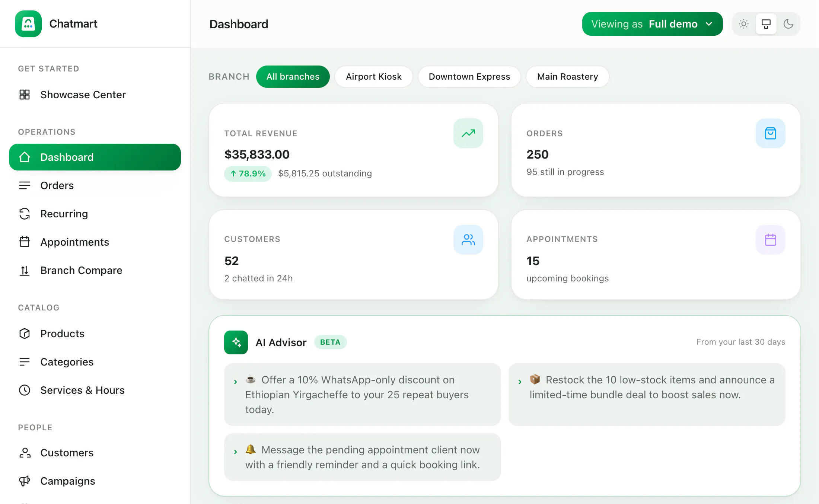Screen dimensions: 819x504
Task: Click the Customers person icon in the sidebar
Action: coord(25,453)
